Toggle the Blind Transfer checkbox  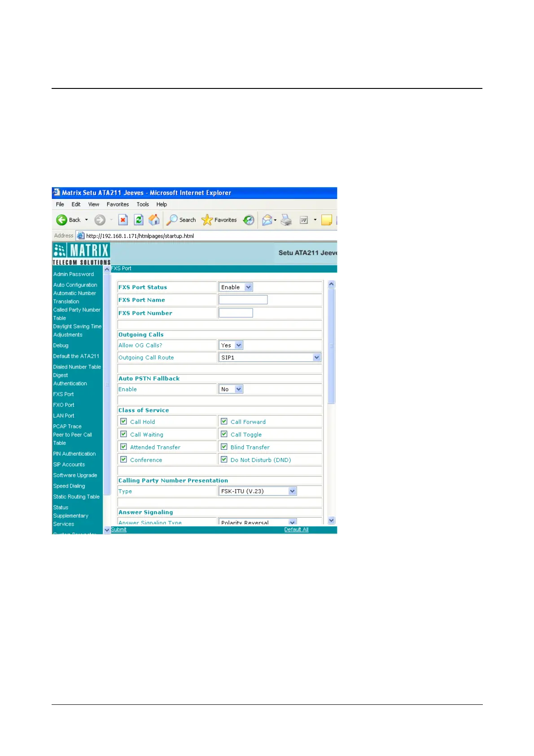click(224, 447)
